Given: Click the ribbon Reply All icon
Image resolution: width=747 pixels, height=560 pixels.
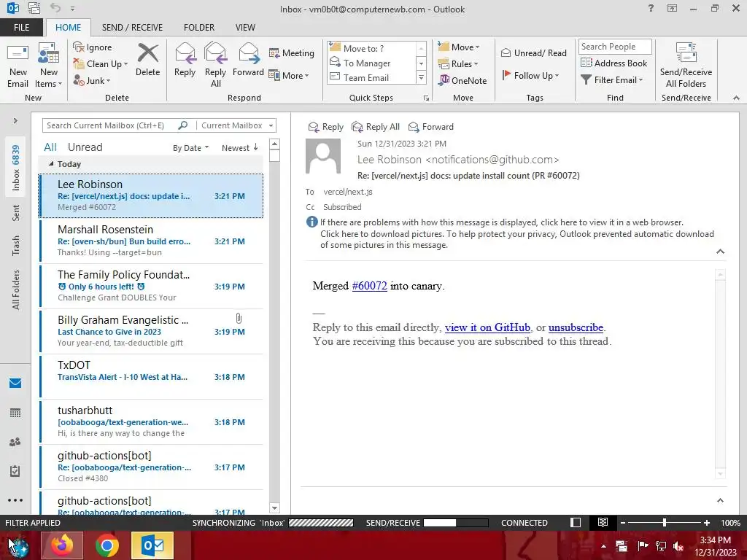Looking at the screenshot, I should tap(215, 52).
